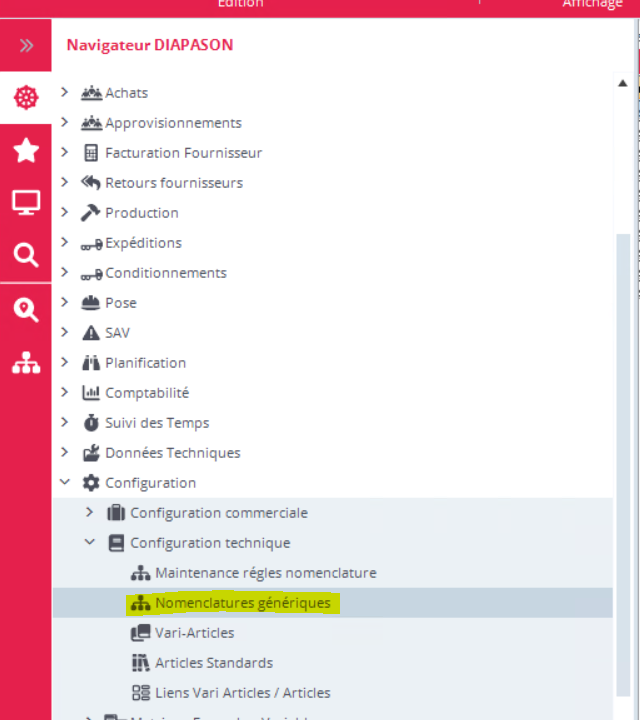Open the magnifier search icon in sidebar
Screen dimensions: 640x720
click(26, 255)
